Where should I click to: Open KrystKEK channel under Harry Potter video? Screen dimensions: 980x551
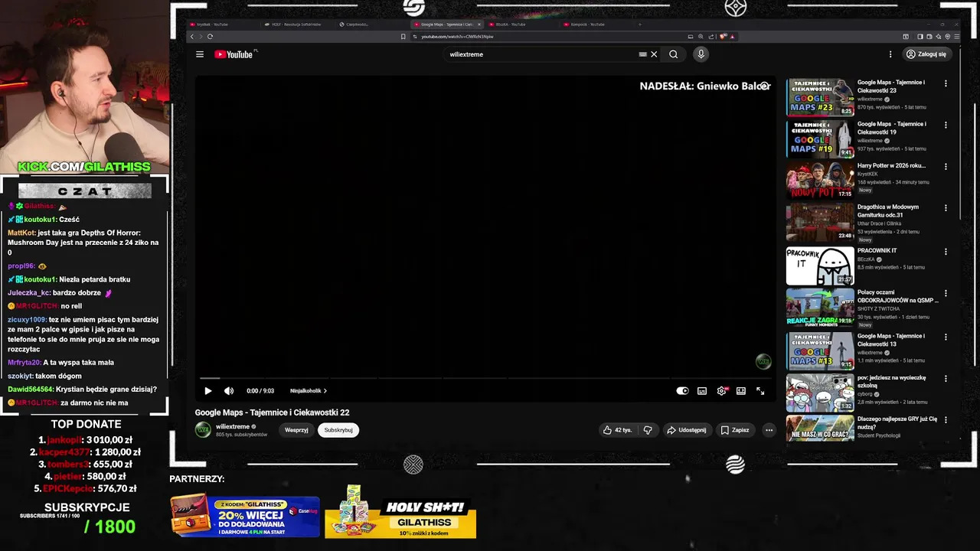point(869,174)
